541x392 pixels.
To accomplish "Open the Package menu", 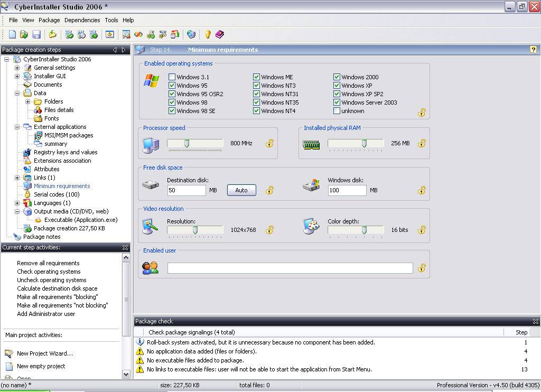I will [49, 20].
